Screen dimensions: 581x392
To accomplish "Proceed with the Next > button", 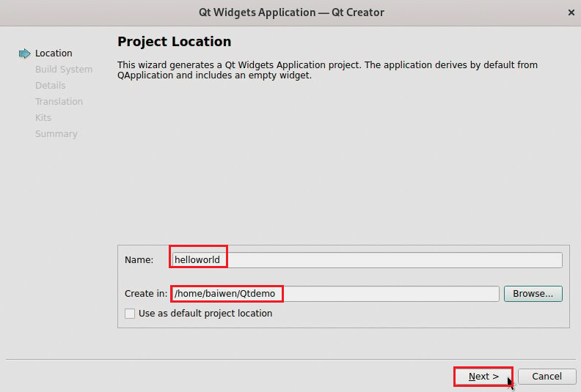I will [x=483, y=377].
